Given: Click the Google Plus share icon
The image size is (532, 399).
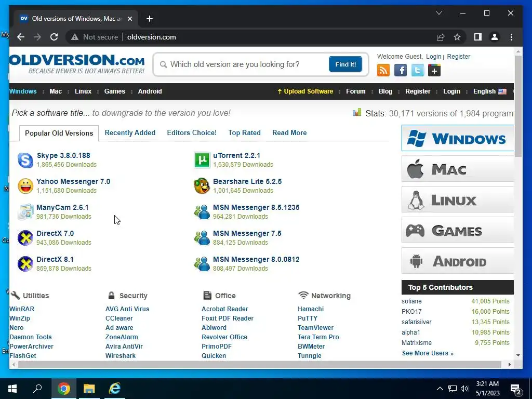Looking at the screenshot, I should coord(434,71).
